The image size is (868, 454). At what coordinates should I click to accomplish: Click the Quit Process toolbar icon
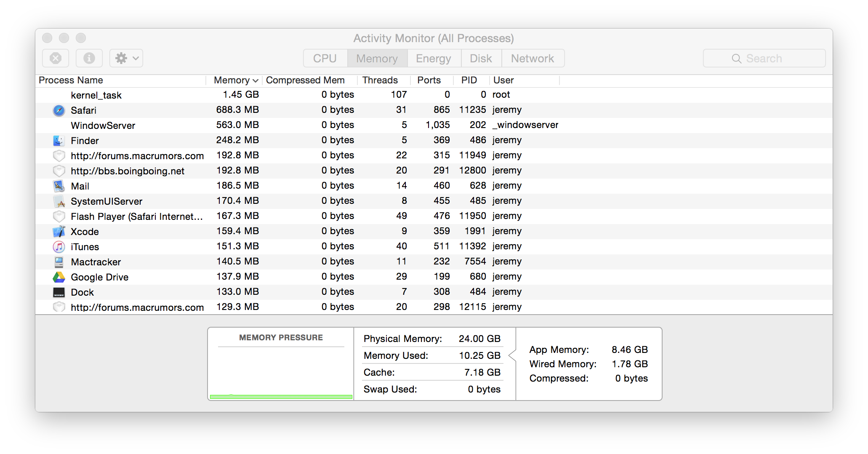click(56, 58)
